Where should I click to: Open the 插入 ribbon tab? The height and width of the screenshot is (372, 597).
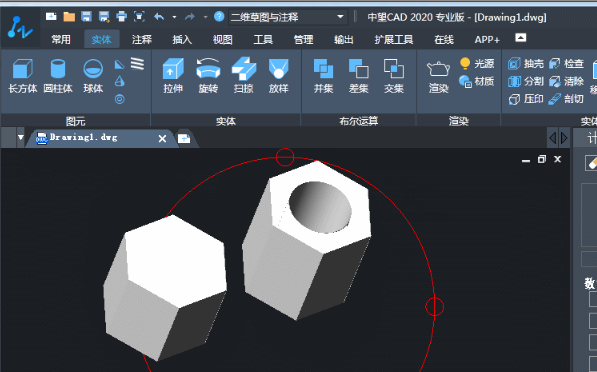(182, 39)
